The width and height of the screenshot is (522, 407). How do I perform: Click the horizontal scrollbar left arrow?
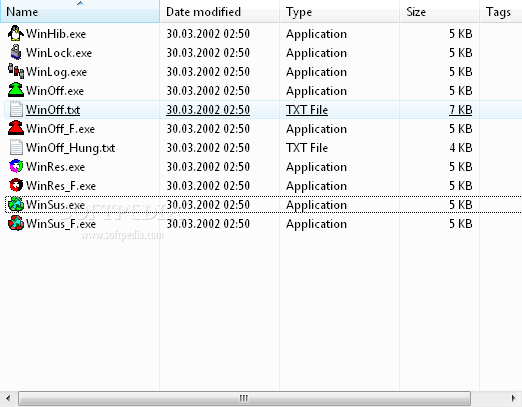(x=8, y=398)
